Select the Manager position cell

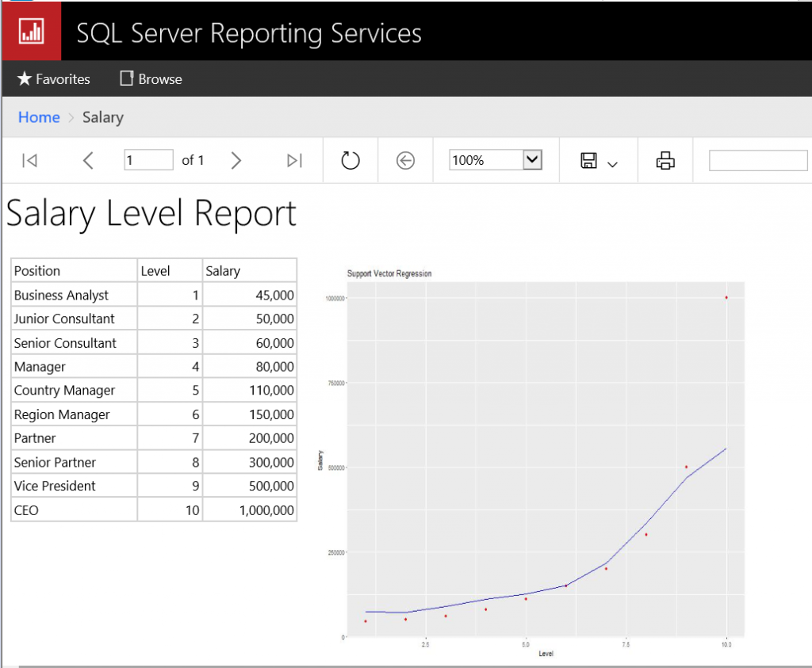[x=74, y=366]
